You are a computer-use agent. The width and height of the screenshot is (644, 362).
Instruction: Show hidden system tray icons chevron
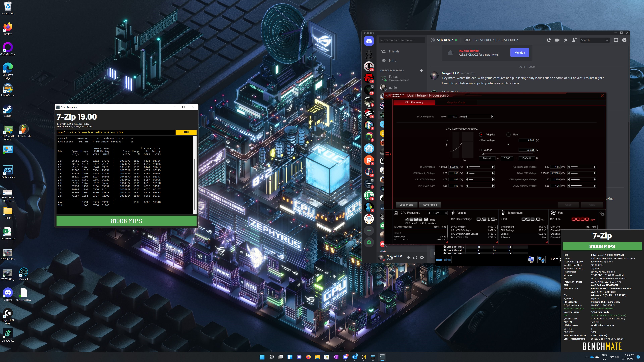point(587,357)
